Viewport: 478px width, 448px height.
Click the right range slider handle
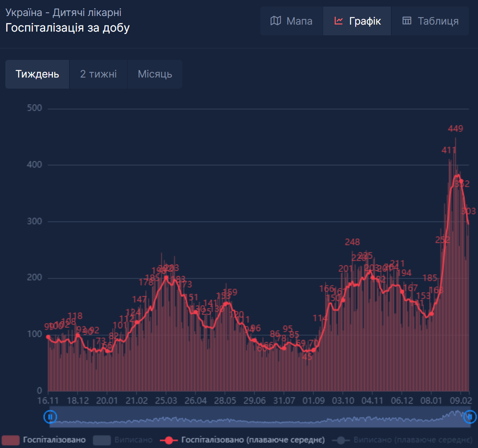(x=469, y=417)
